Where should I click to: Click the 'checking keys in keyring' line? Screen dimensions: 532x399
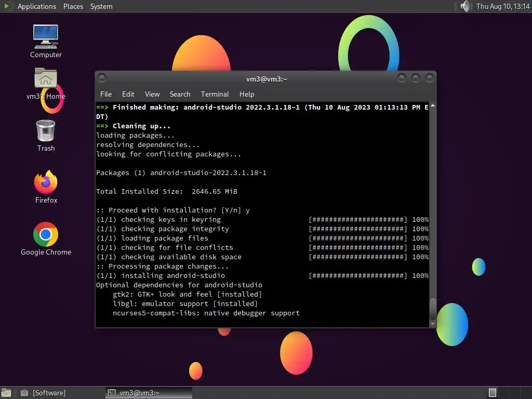[262, 220]
